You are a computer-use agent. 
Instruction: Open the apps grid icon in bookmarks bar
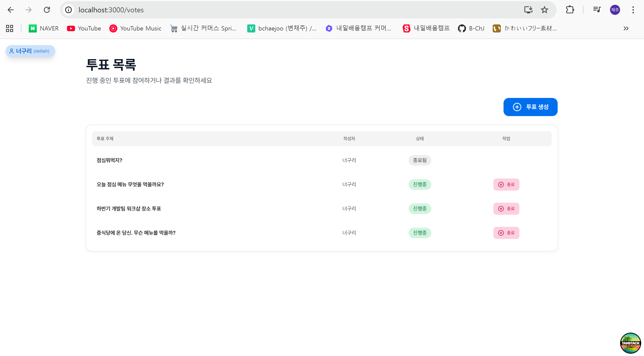coord(10,28)
